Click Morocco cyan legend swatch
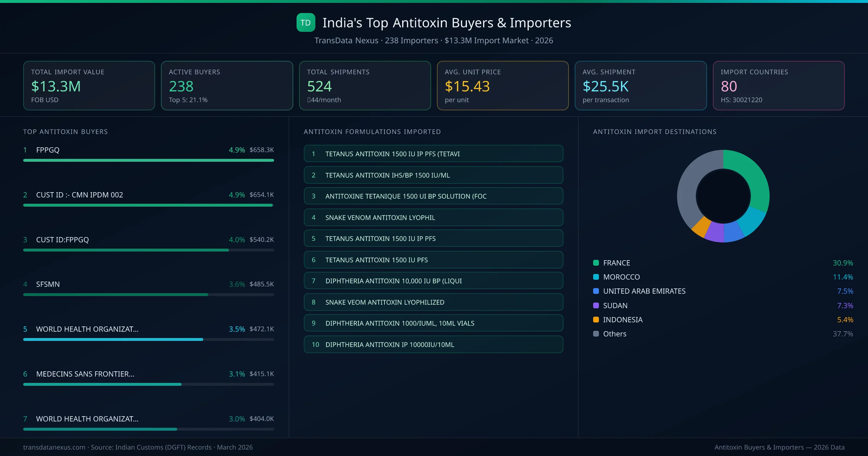868x456 pixels. (x=596, y=277)
